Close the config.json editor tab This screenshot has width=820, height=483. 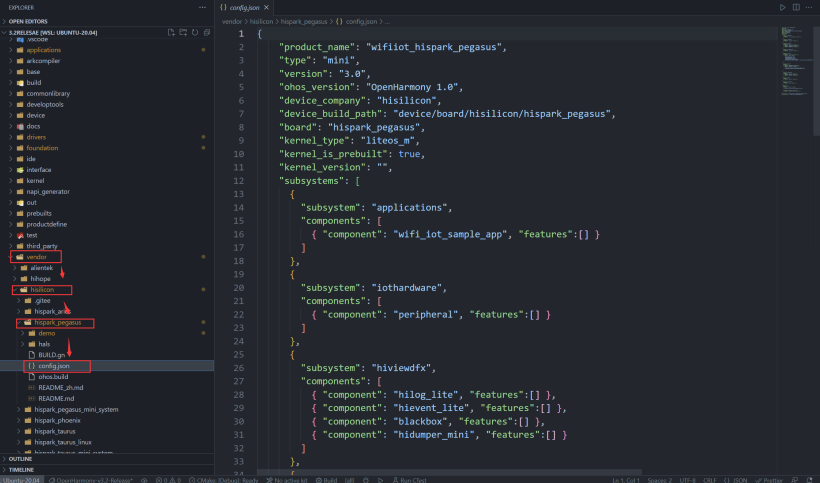tap(266, 7)
